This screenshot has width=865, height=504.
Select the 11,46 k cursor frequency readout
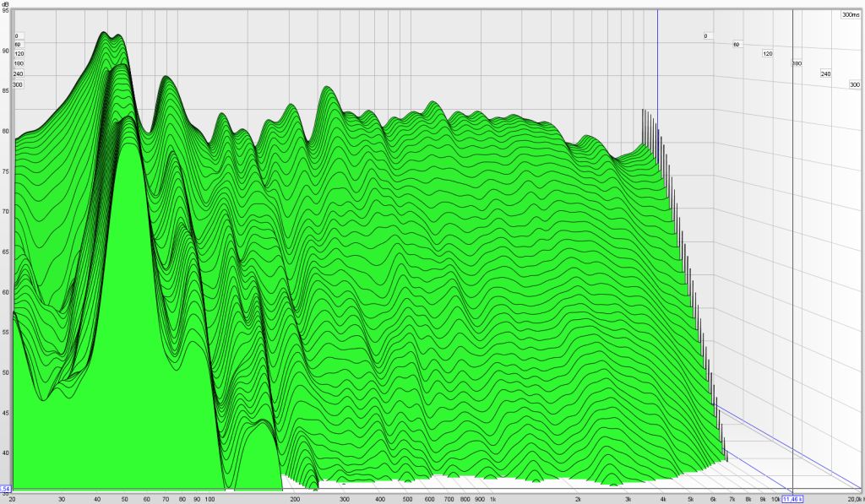792,499
